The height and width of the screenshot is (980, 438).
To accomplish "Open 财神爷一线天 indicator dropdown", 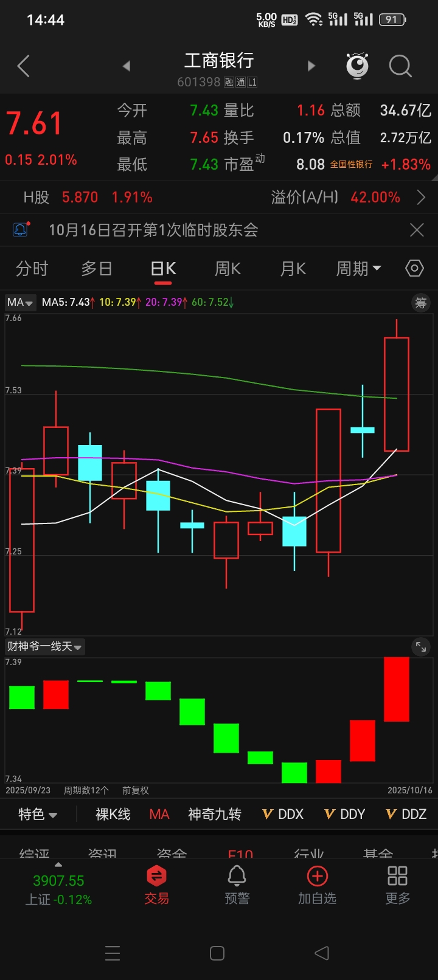I will [44, 646].
